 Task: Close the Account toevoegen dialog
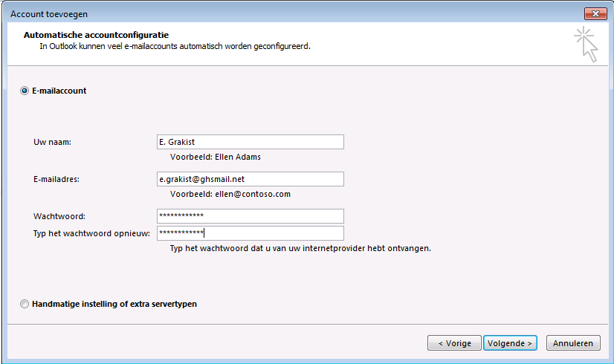(x=595, y=13)
